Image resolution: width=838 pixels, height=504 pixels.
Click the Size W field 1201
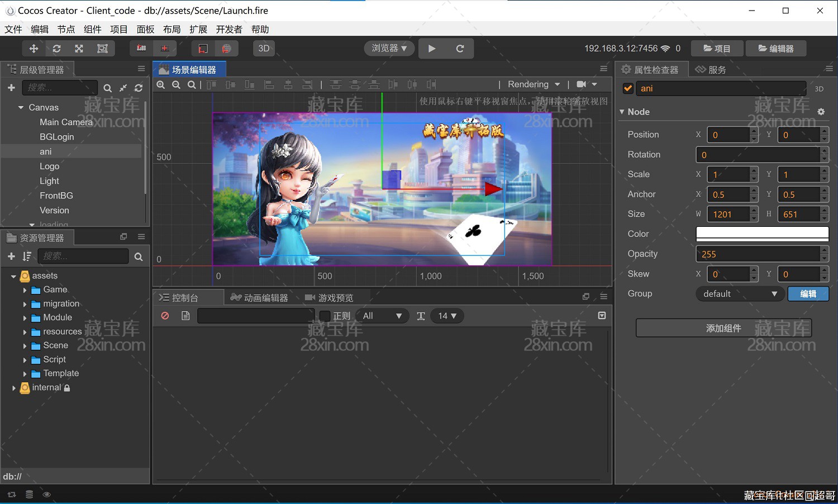[x=728, y=214]
